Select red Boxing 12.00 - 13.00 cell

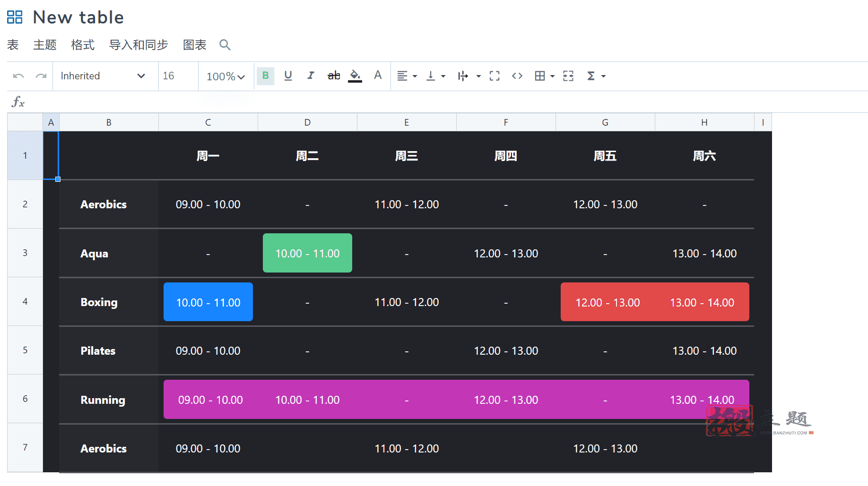[x=608, y=302]
